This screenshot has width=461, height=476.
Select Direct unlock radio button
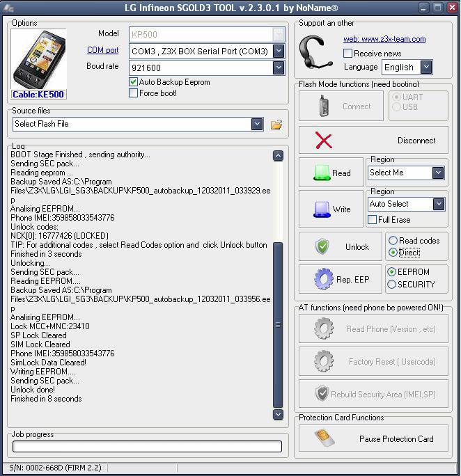tap(393, 253)
